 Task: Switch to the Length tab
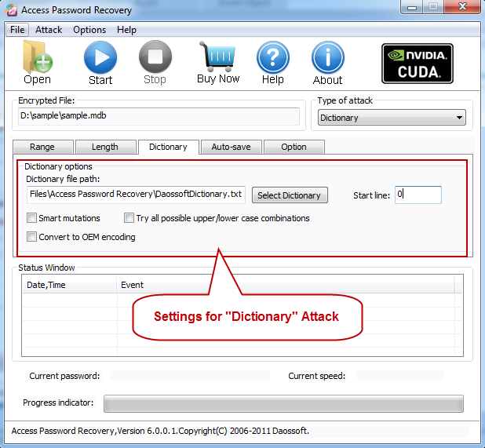click(x=105, y=147)
